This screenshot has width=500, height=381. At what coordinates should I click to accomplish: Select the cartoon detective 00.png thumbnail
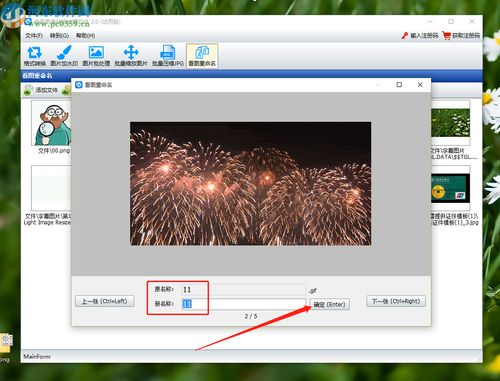pyautogui.click(x=52, y=123)
